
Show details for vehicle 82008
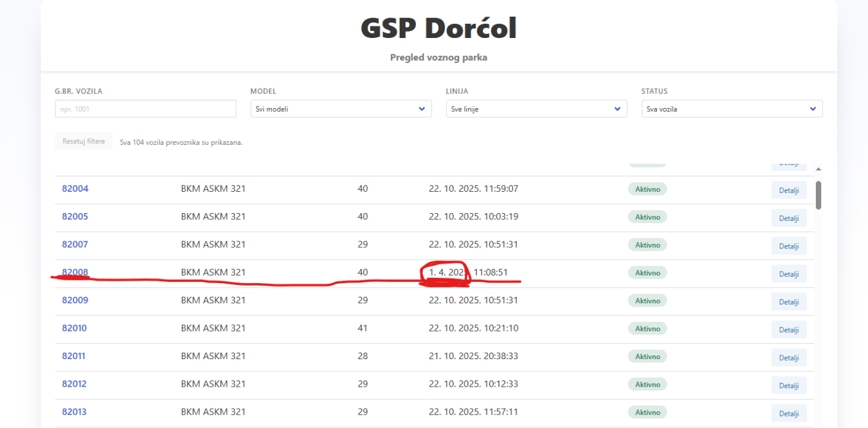click(788, 274)
